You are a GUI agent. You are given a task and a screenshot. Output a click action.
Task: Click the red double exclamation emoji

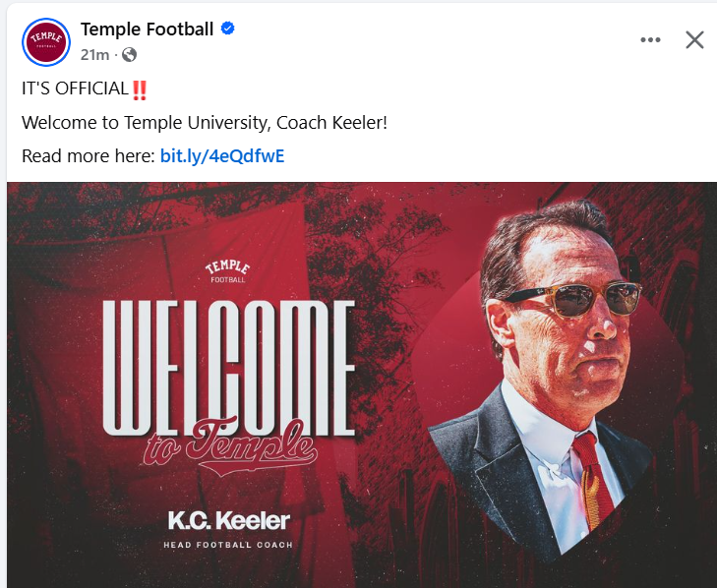[140, 89]
